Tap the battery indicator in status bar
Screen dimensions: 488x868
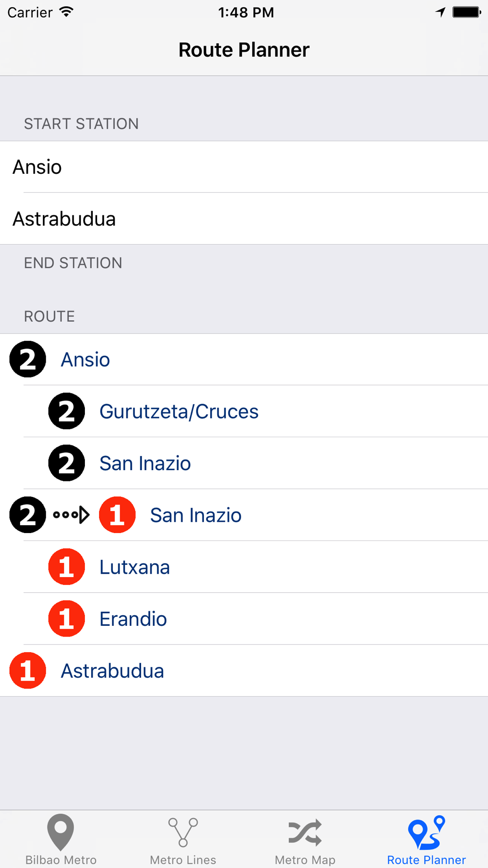pyautogui.click(x=467, y=12)
